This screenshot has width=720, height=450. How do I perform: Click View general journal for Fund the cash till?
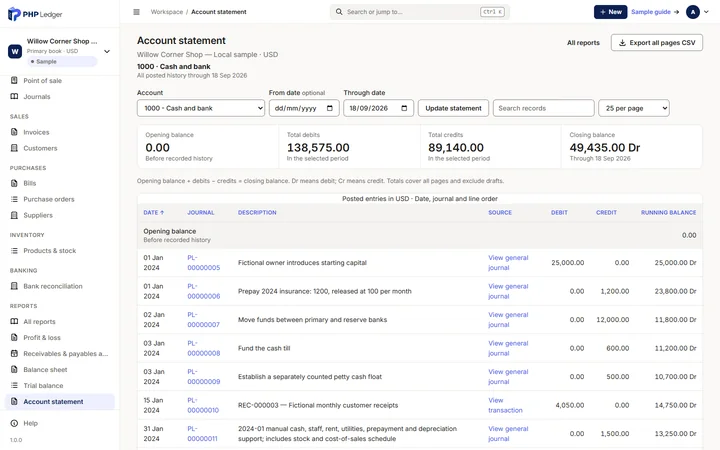tap(508, 348)
